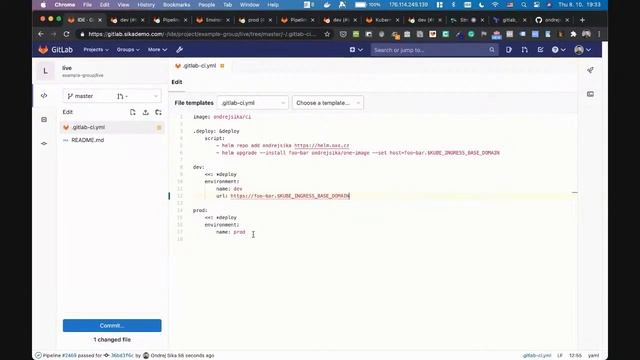Image resolution: width=640 pixels, height=360 pixels.
Task: Go back with Chrome back arrow
Action: click(41, 34)
